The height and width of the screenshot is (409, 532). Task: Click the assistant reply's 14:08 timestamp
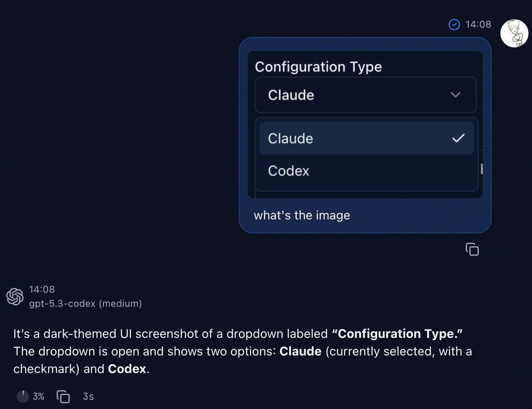[42, 290]
